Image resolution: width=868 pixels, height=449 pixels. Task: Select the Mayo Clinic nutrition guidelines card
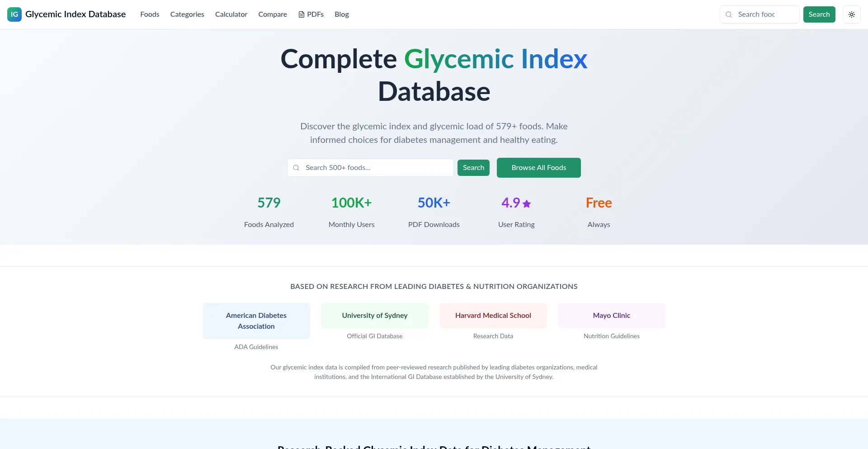point(611,315)
